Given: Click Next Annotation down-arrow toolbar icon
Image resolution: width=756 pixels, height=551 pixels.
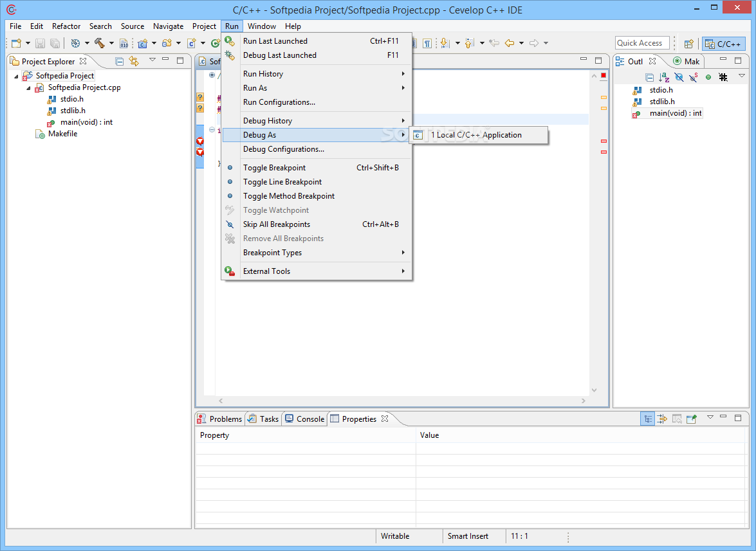Looking at the screenshot, I should pos(445,43).
